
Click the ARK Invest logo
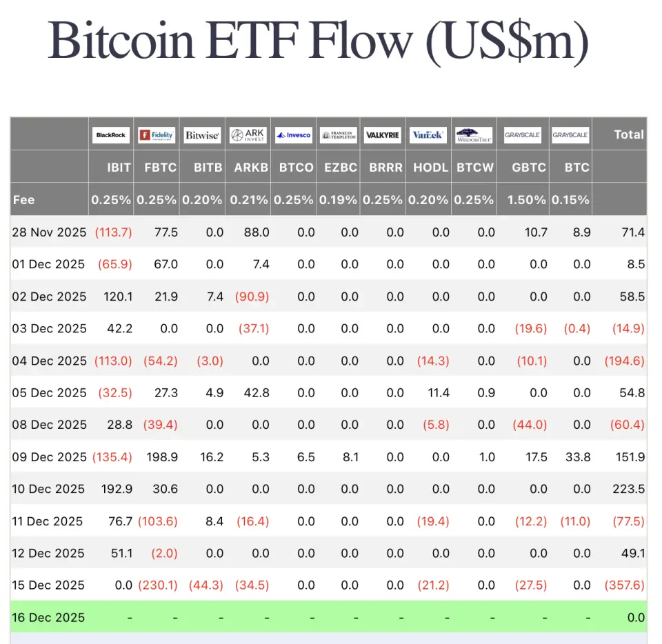pos(248,135)
